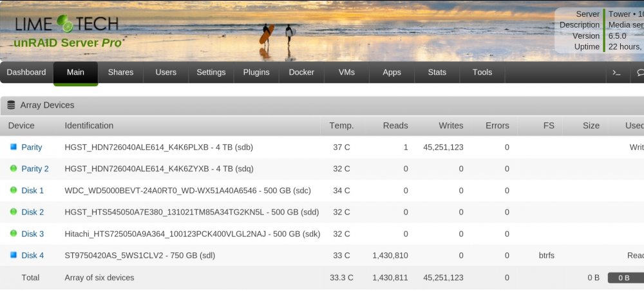The image size is (644, 291).
Task: Open the Settings tab
Action: tap(211, 72)
